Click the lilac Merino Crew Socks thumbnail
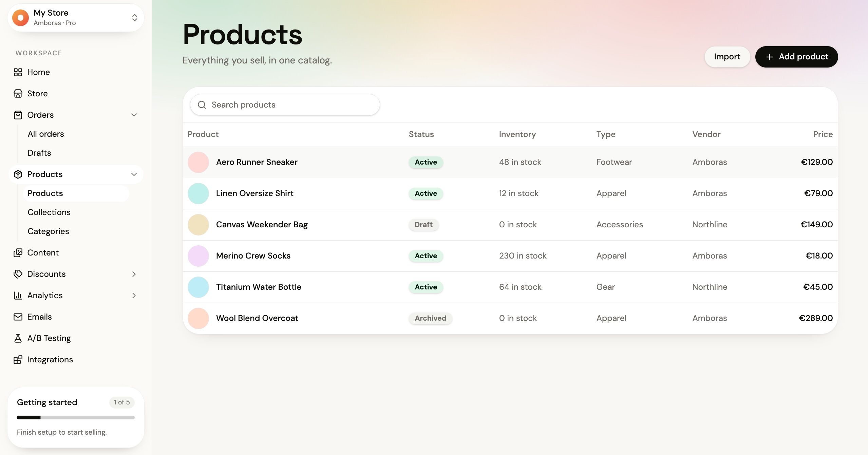 (x=198, y=256)
